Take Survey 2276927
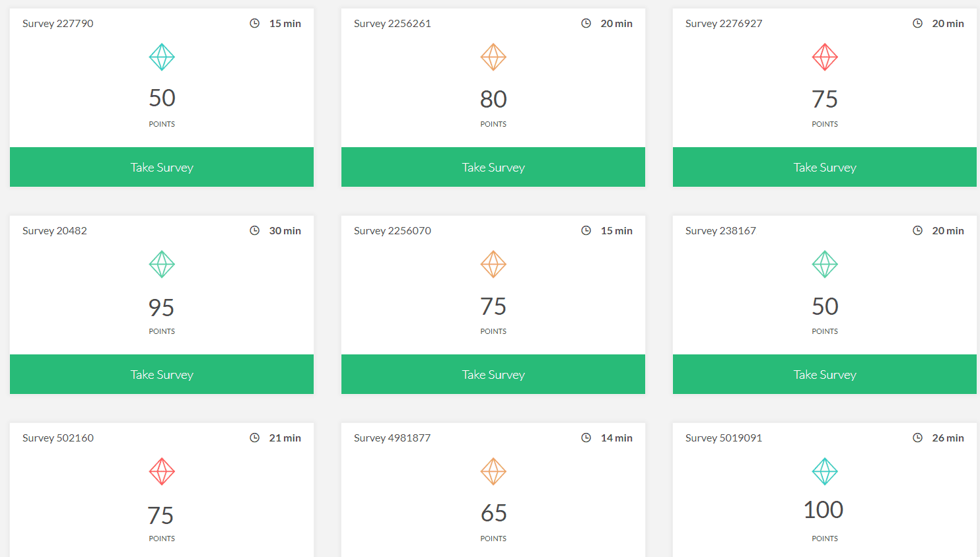The image size is (980, 557). click(x=825, y=167)
